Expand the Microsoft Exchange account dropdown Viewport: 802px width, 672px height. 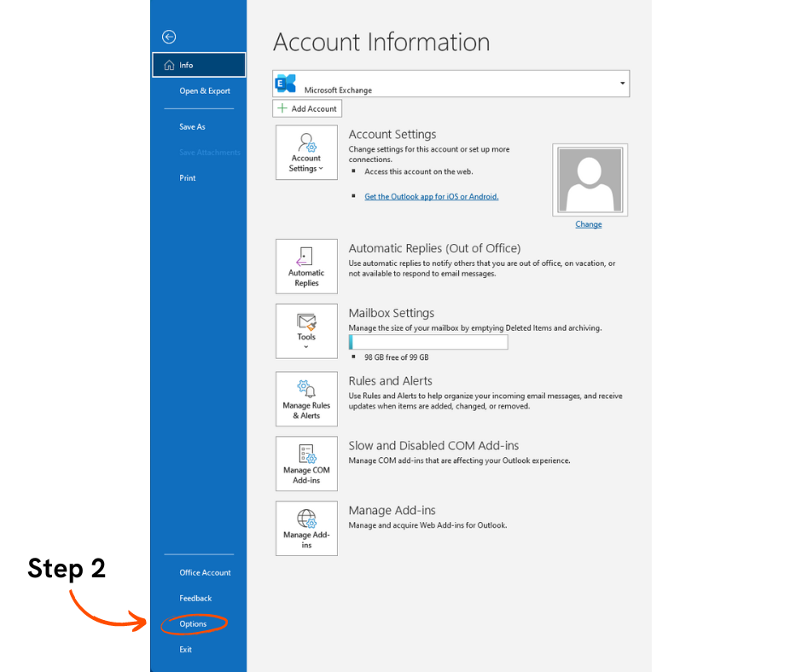point(622,83)
